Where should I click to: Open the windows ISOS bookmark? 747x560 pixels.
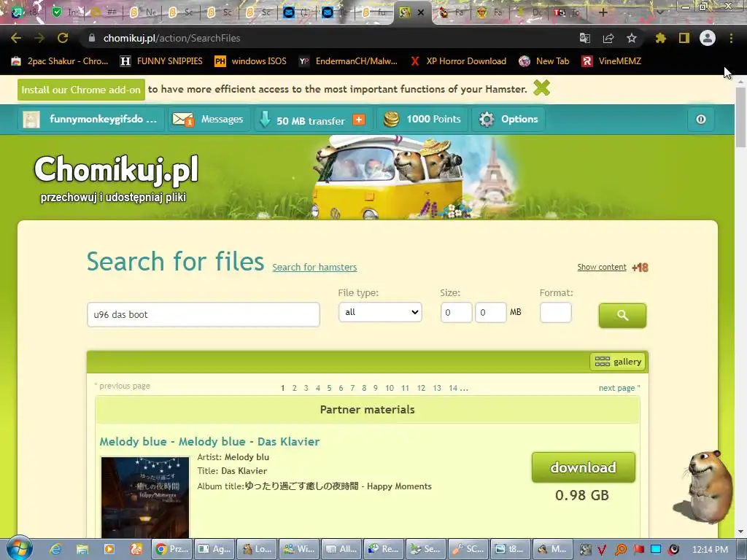(251, 61)
